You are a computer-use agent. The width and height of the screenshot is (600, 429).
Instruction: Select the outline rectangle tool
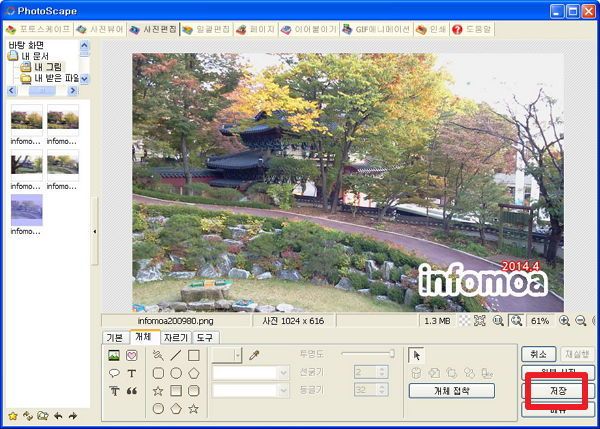pos(194,356)
